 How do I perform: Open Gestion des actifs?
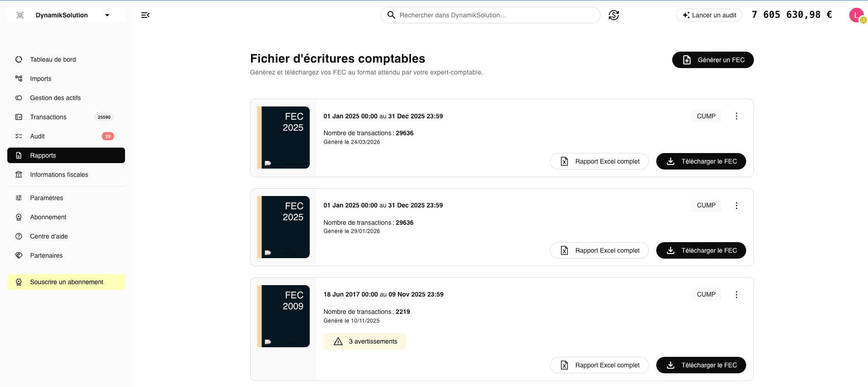(x=66, y=98)
